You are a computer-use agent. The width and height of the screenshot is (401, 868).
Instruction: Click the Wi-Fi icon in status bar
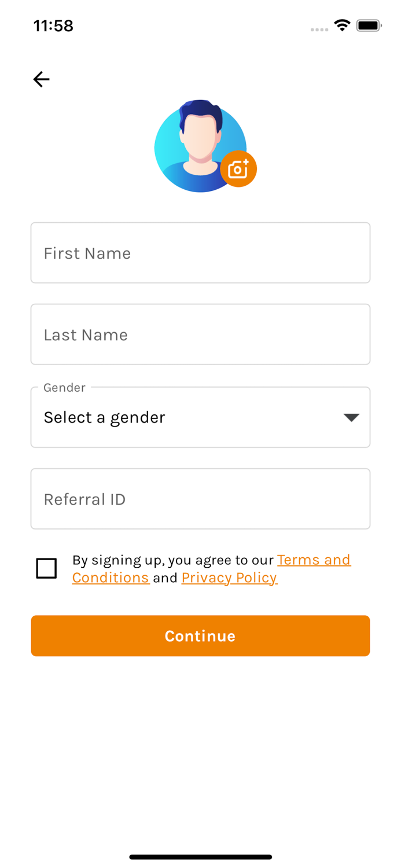point(342,25)
